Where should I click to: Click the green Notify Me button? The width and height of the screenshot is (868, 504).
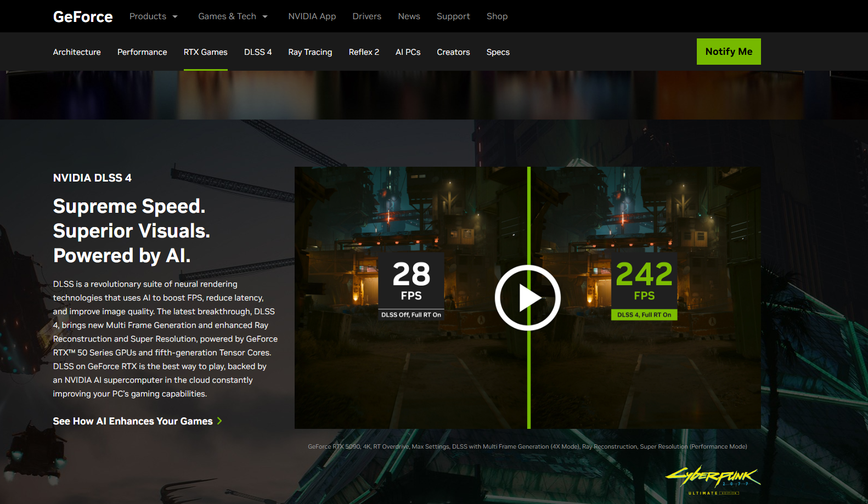[729, 52]
